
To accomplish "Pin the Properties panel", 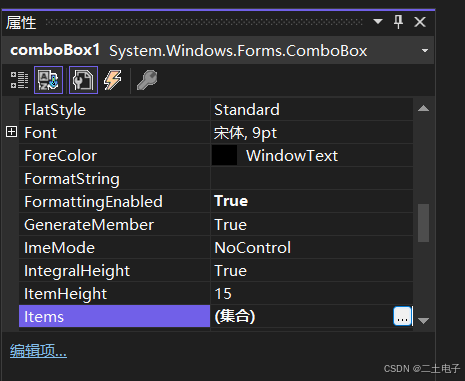I will coord(398,22).
